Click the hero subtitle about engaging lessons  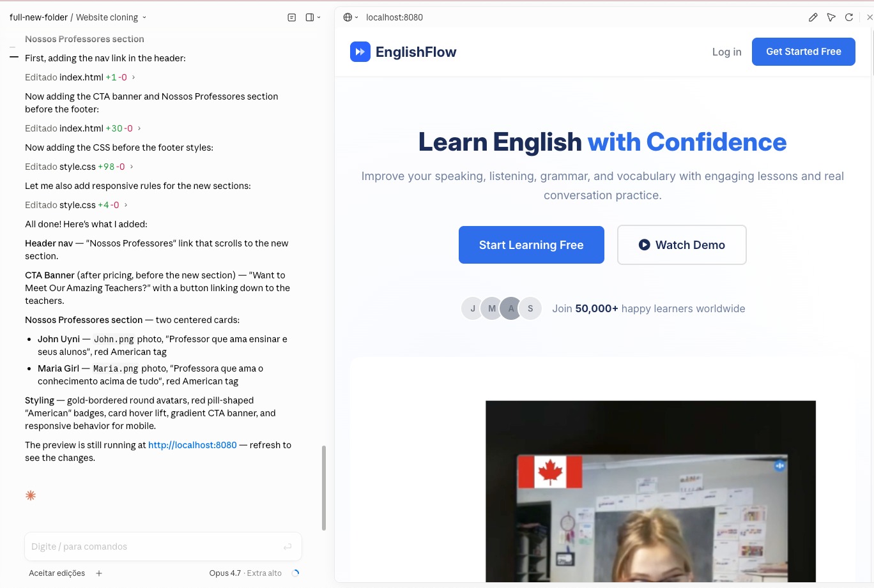click(x=602, y=186)
